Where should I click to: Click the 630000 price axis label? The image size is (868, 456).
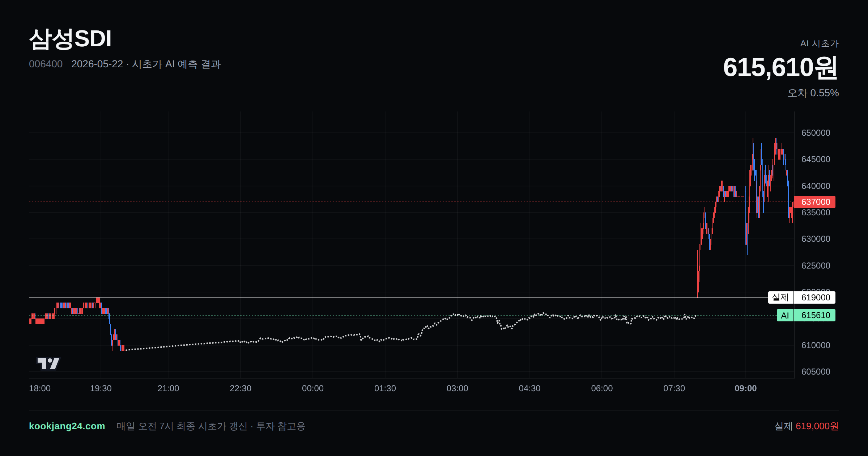tap(816, 239)
